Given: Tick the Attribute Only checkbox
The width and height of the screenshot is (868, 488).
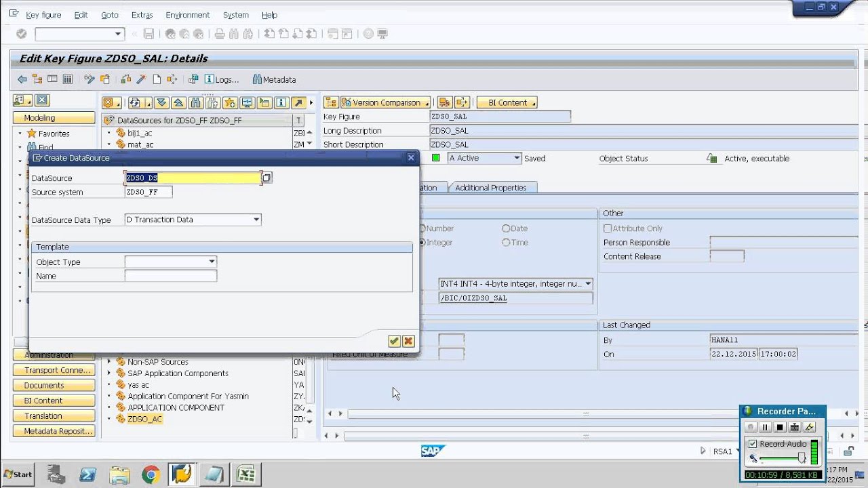Looking at the screenshot, I should (608, 228).
